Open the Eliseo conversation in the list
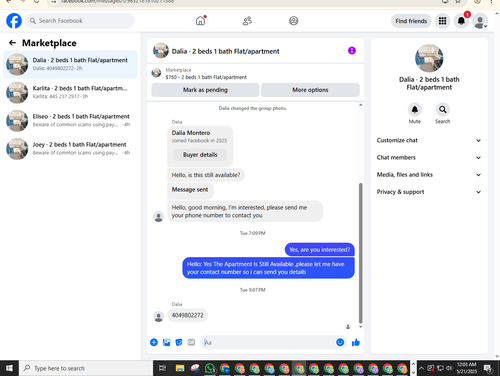The width and height of the screenshot is (500, 376). (70, 120)
